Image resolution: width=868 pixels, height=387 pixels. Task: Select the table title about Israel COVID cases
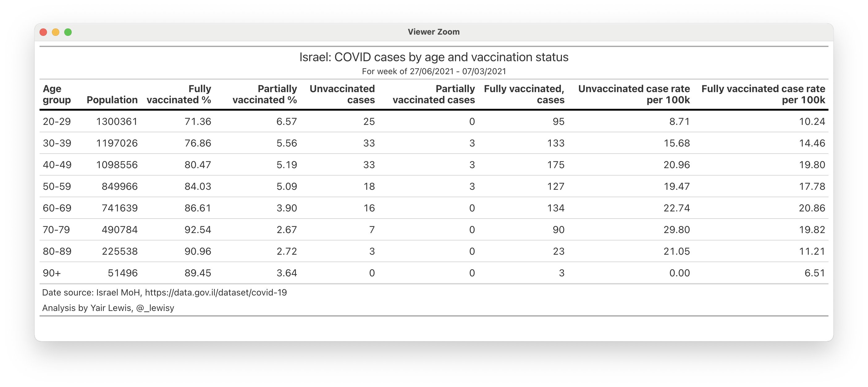pyautogui.click(x=434, y=57)
